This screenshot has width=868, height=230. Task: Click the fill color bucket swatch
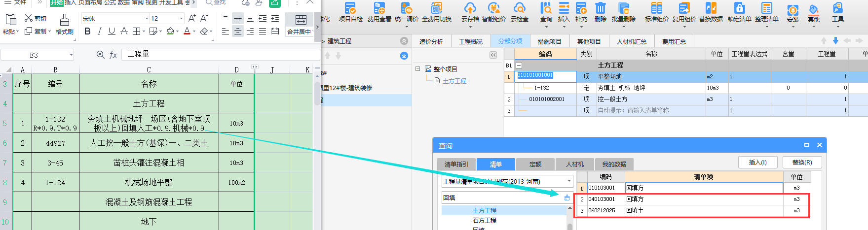(x=170, y=31)
